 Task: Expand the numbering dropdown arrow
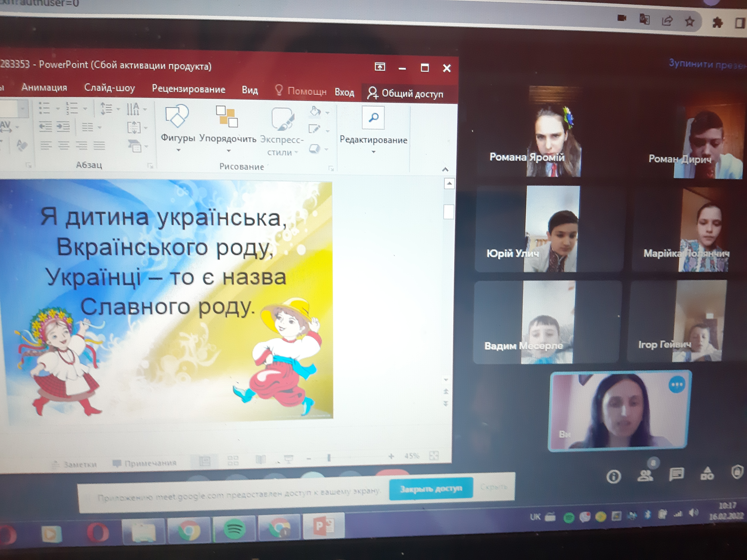click(85, 109)
